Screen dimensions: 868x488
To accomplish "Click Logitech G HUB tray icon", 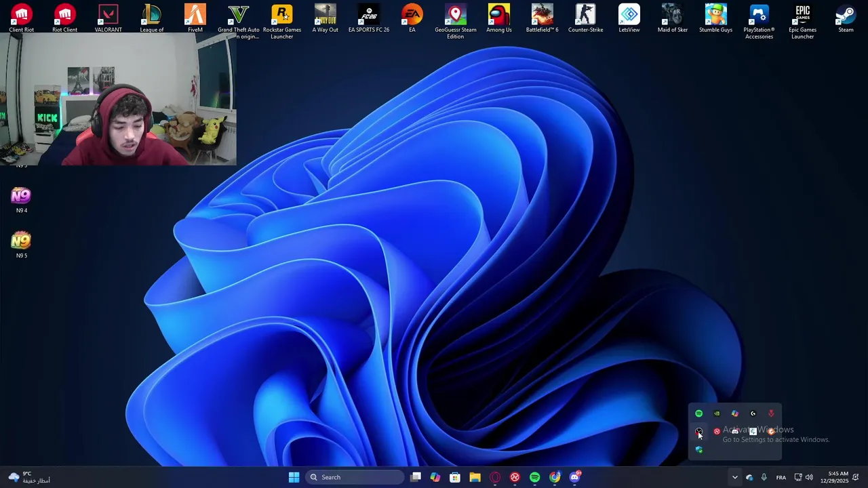I will pos(753,413).
